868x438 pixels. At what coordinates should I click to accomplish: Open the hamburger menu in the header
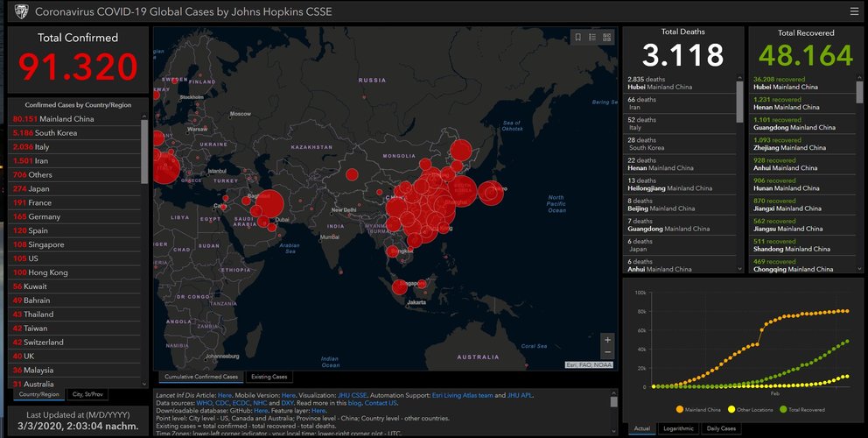point(854,11)
